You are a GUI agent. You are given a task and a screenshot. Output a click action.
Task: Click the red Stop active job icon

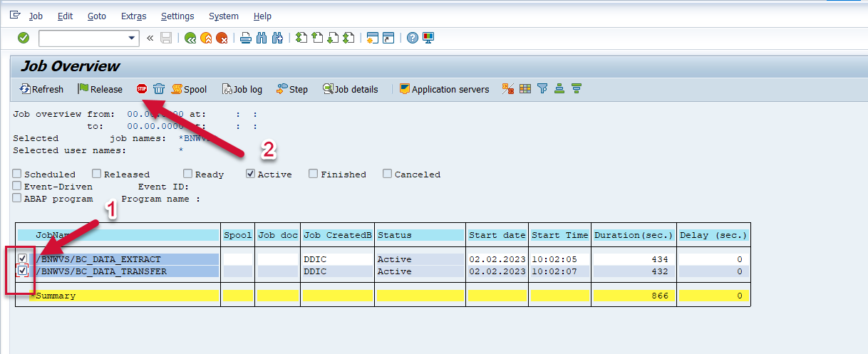[x=142, y=89]
